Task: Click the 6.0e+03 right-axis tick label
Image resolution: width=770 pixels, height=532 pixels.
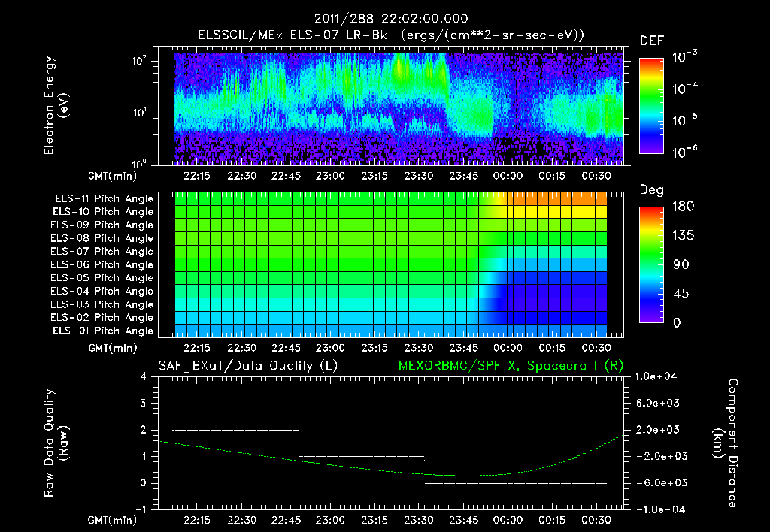Action: [658, 403]
